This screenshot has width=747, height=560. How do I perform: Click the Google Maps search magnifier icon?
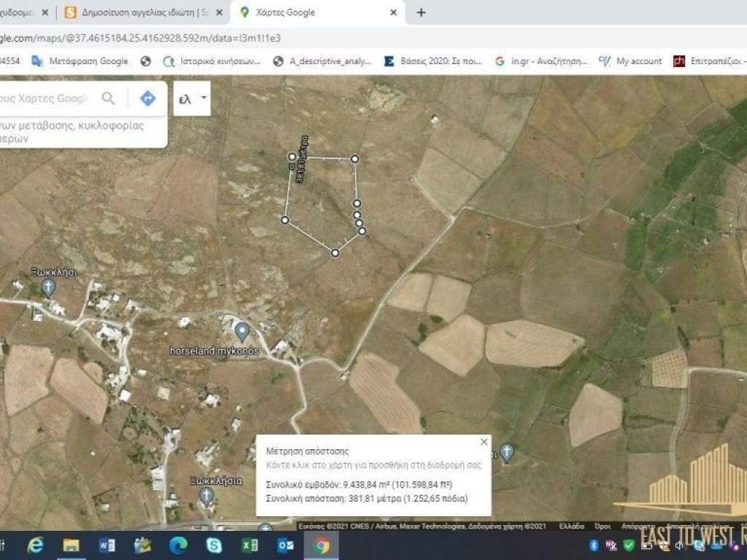[109, 98]
